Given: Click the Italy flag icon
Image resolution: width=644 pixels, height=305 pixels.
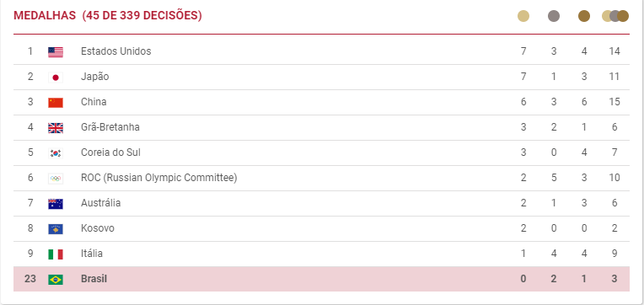Looking at the screenshot, I should coord(56,254).
